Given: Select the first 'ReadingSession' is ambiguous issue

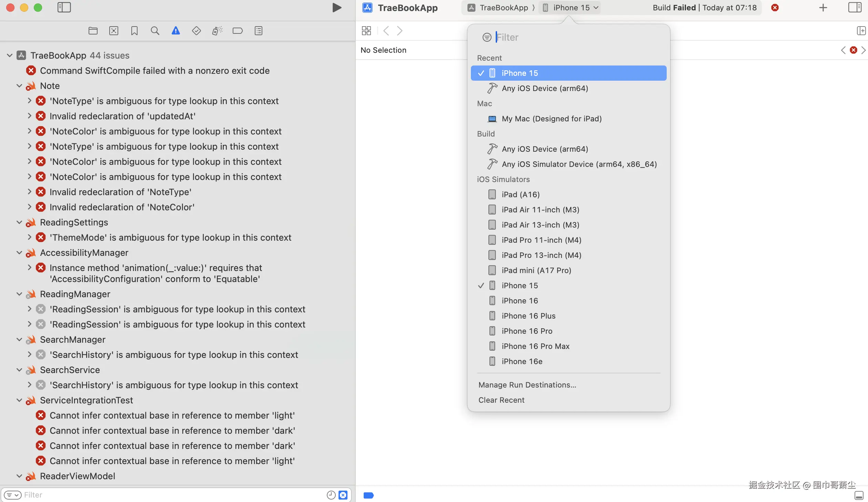Looking at the screenshot, I should [178, 309].
